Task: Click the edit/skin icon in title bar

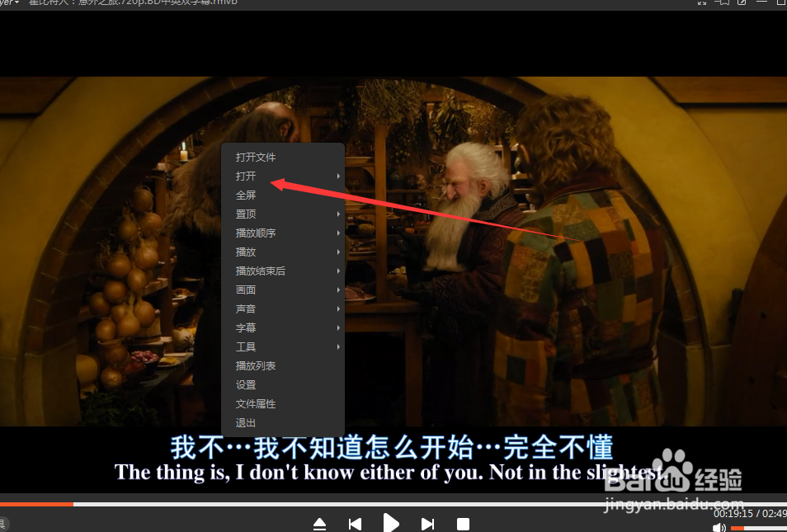Action: coord(742,2)
